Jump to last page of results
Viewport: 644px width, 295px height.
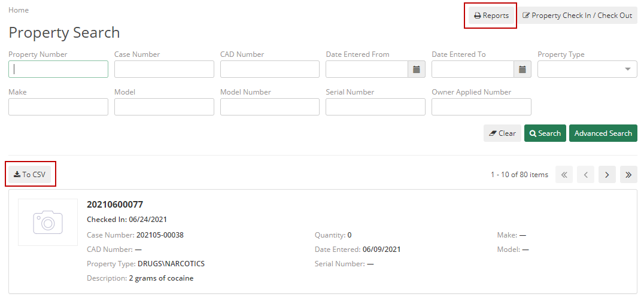(x=628, y=175)
